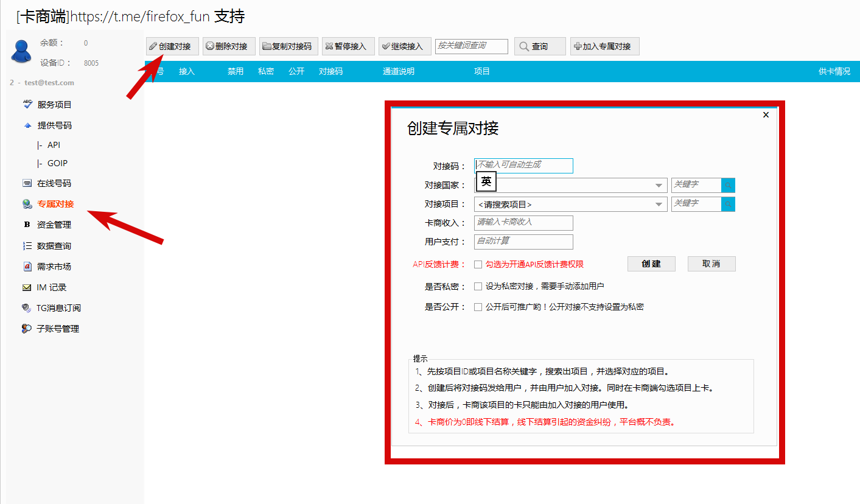Check the 是否公开 checkbox
Viewport: 860px width, 504px height.
478,307
